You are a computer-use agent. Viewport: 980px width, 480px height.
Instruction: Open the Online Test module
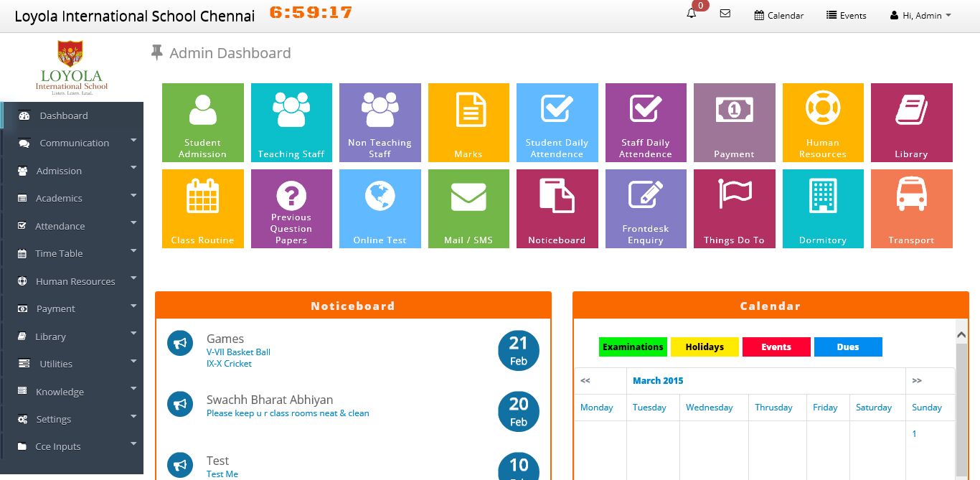380,208
